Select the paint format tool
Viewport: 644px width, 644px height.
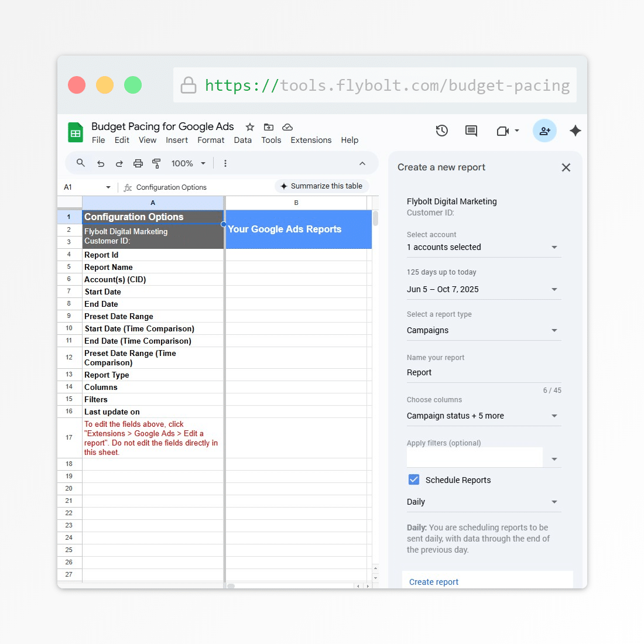pos(156,164)
